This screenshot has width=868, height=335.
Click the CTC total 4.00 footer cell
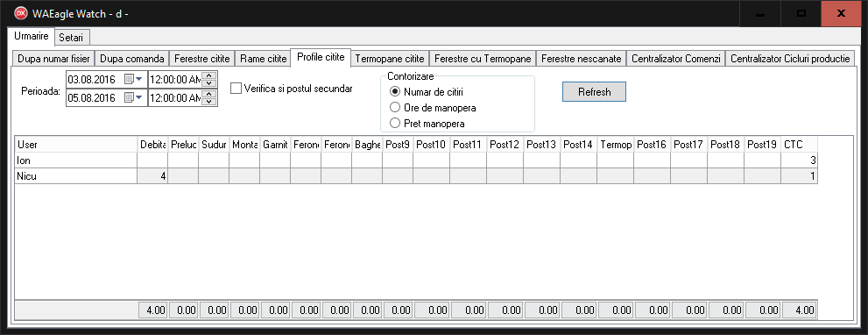click(x=800, y=310)
